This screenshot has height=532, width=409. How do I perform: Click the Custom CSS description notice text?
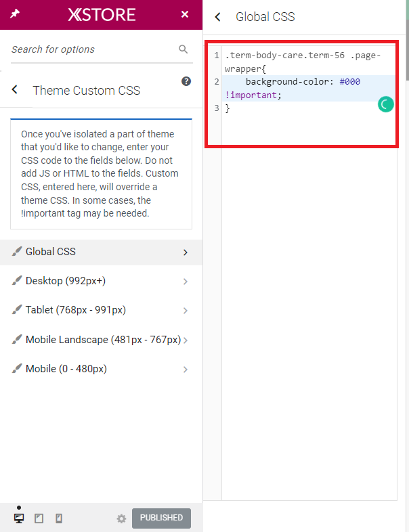coord(101,174)
